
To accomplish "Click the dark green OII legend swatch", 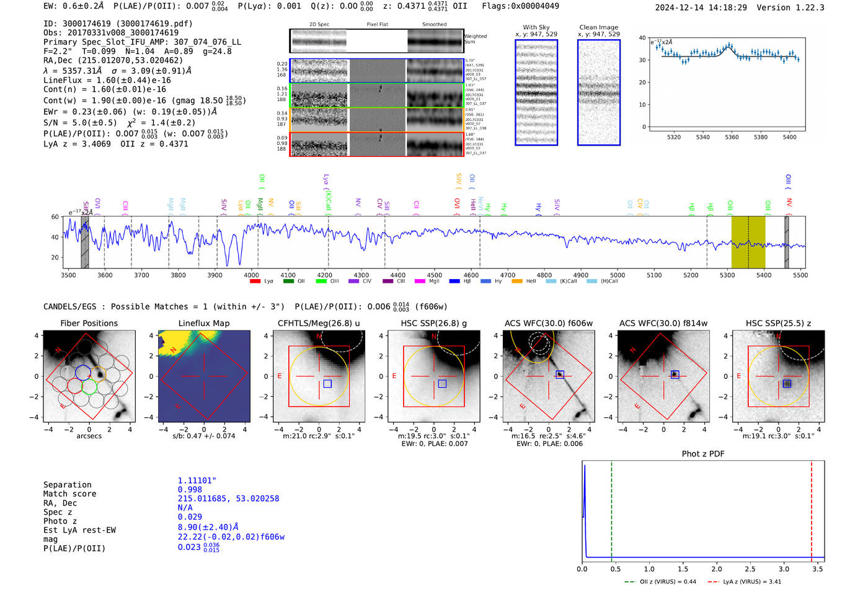I will (x=288, y=282).
